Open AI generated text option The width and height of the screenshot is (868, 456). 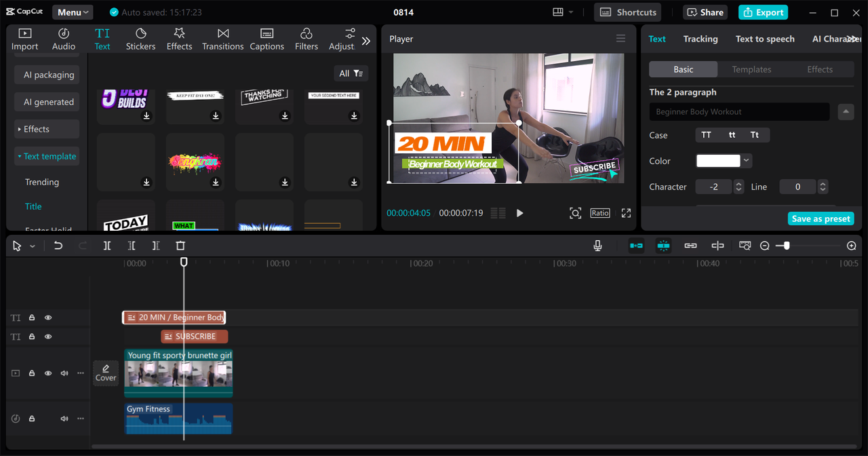click(47, 102)
